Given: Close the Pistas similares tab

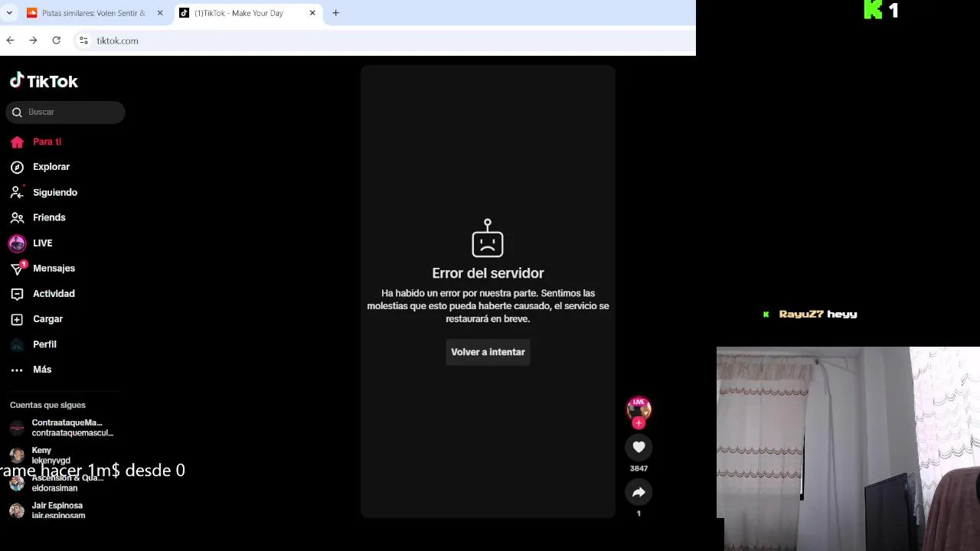Looking at the screenshot, I should (160, 13).
